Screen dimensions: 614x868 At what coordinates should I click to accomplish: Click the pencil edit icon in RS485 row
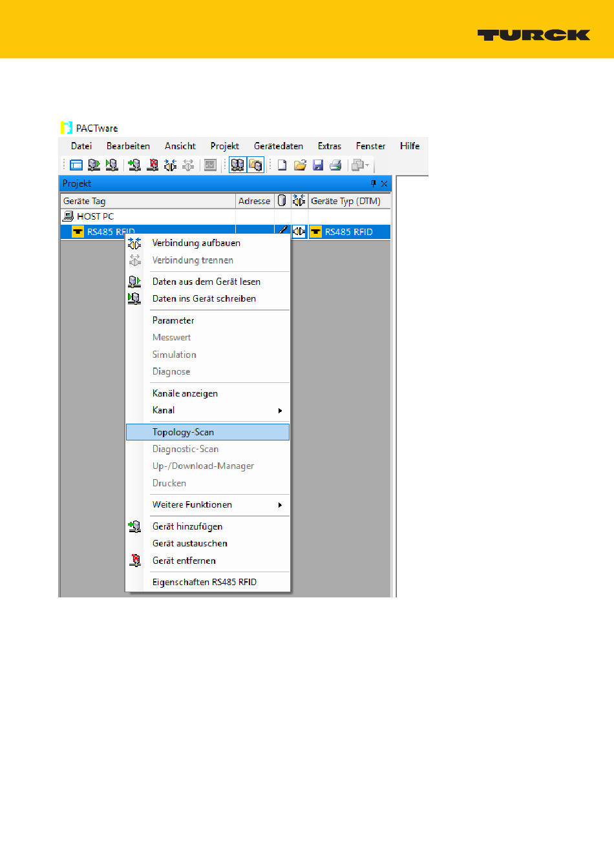282,231
